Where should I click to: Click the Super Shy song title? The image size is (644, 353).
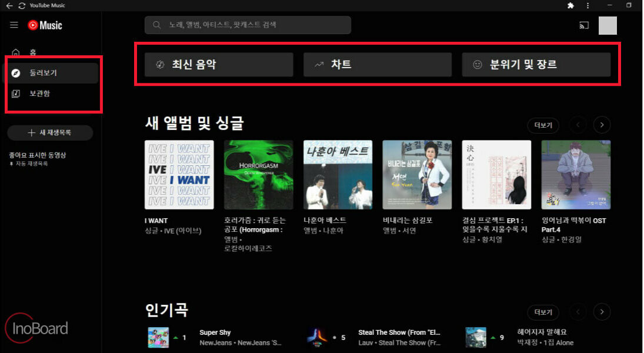pos(215,332)
